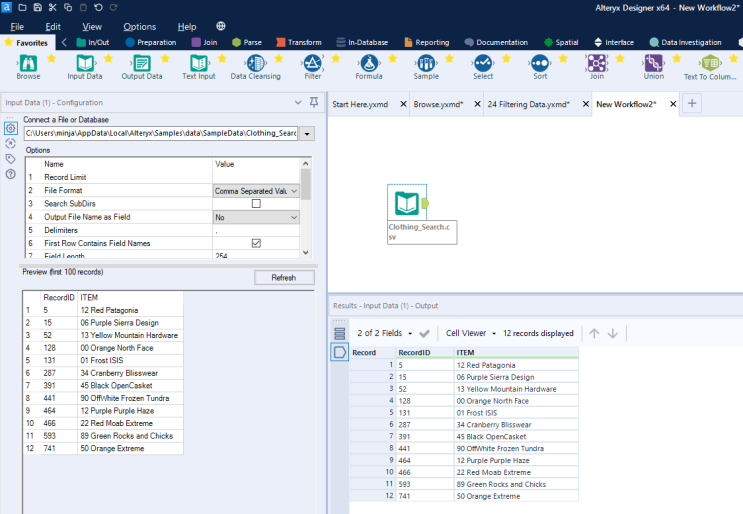Image resolution: width=743 pixels, height=514 pixels.
Task: Open the Options menu
Action: pos(139,27)
